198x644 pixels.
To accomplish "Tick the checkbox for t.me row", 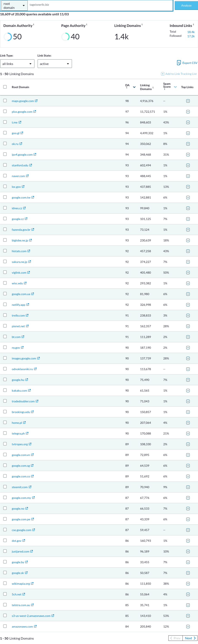I will coord(5,122).
